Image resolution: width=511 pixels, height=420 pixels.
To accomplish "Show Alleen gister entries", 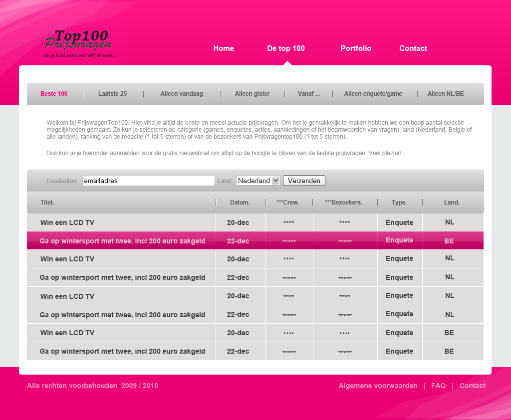I will point(252,94).
